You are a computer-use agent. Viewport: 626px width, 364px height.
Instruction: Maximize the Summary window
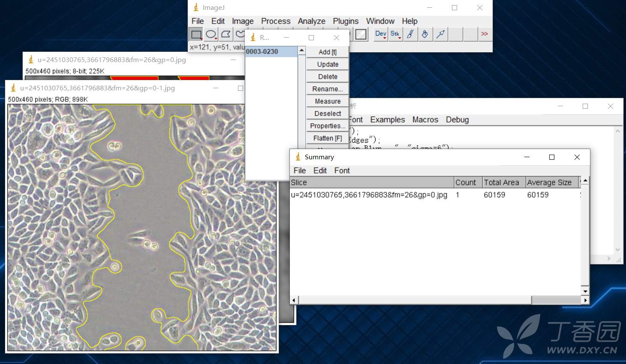[552, 157]
